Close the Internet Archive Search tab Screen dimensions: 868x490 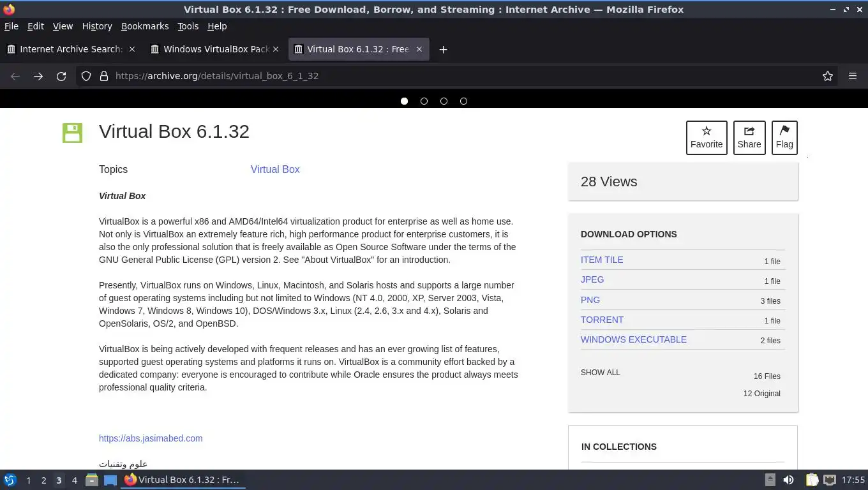(x=132, y=49)
